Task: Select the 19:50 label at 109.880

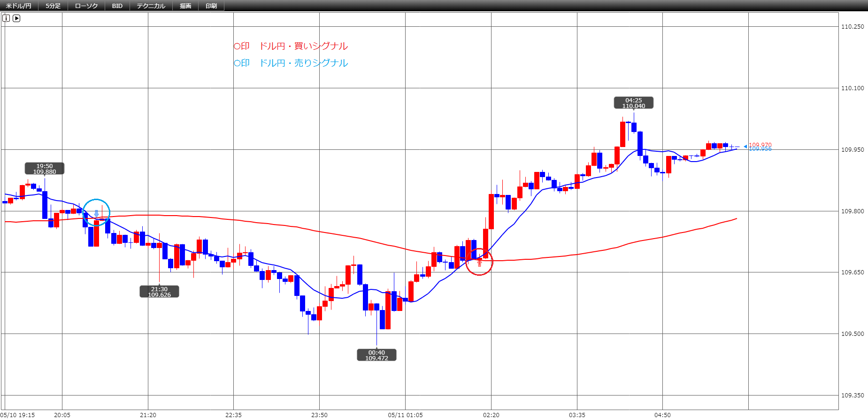Action: (45, 169)
